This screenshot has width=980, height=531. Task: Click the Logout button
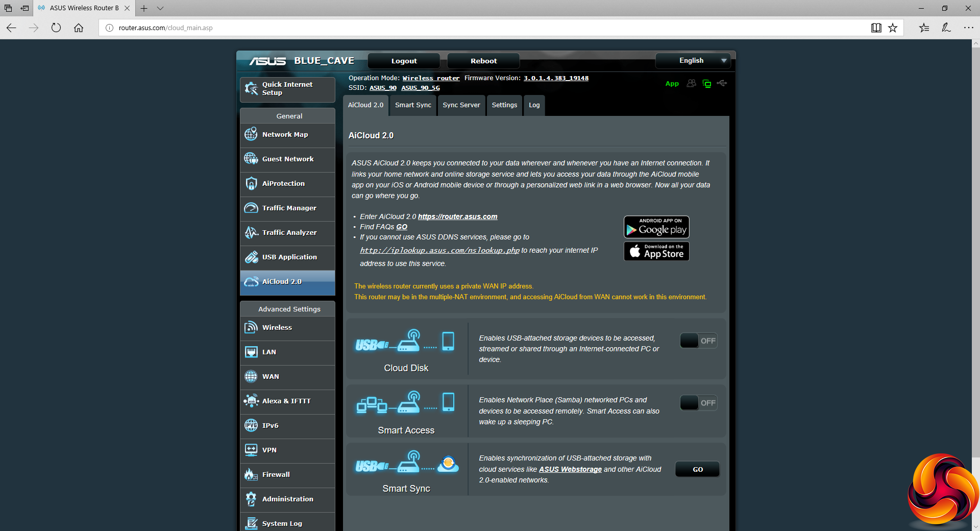(404, 61)
